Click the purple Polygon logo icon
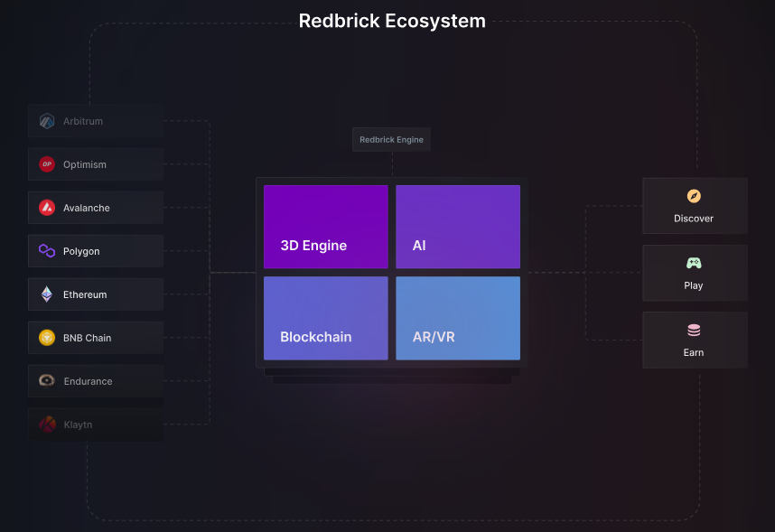Image resolution: width=775 pixels, height=532 pixels. coord(47,251)
